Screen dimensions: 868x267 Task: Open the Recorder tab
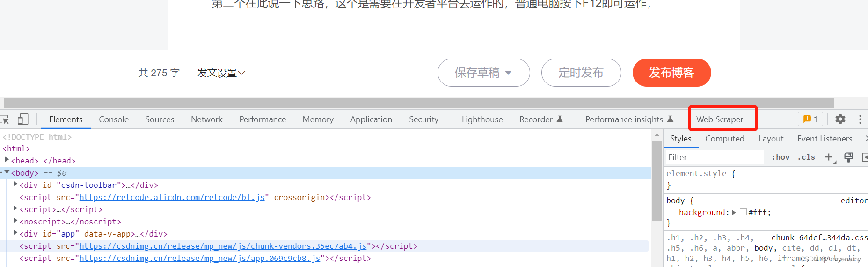pyautogui.click(x=541, y=119)
